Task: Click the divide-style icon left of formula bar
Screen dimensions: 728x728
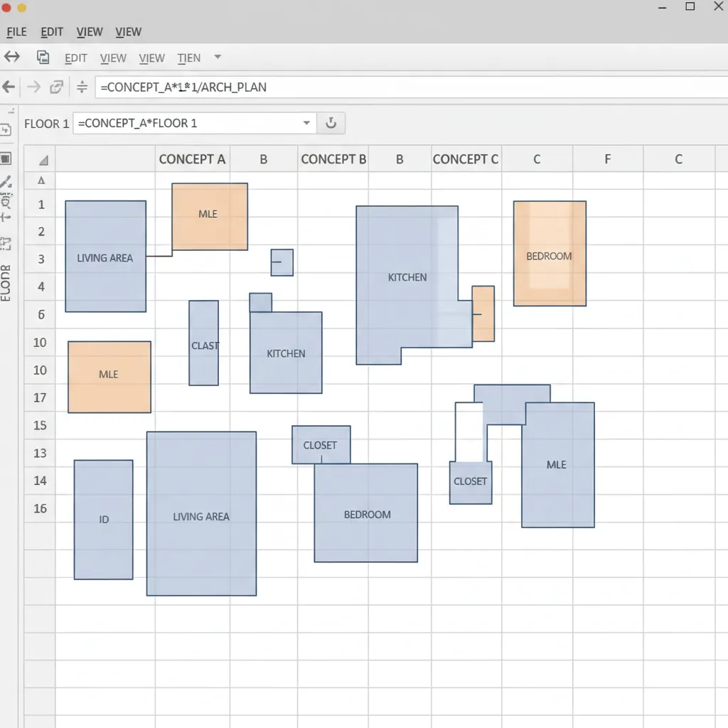Action: click(x=82, y=87)
